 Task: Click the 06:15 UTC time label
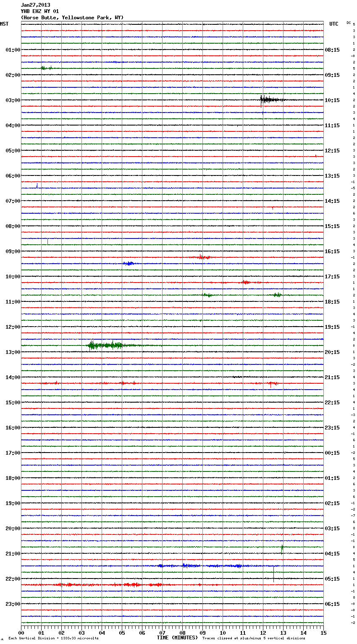(x=332, y=604)
